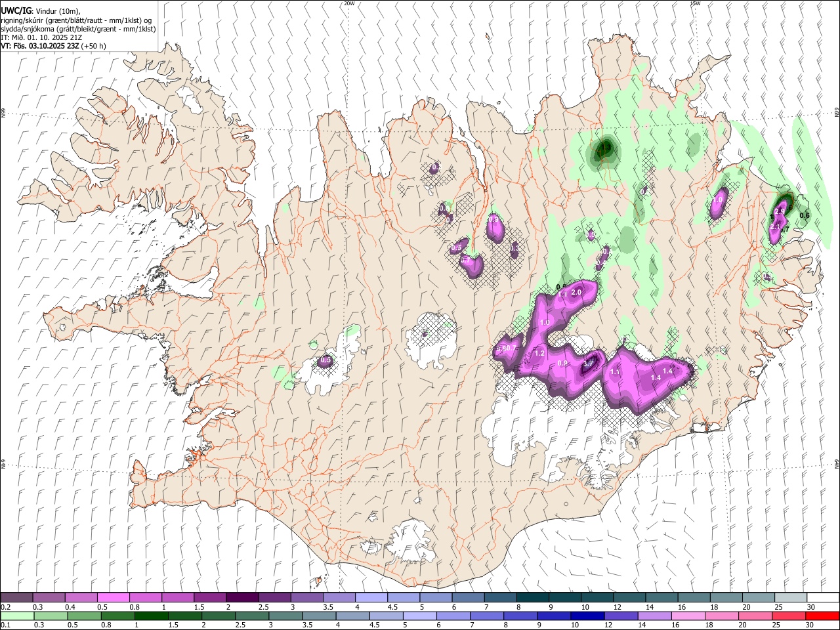The width and height of the screenshot is (840, 630).
Task: Click the dark purple snow swatch labeled 2
Action: pyautogui.click(x=242, y=598)
